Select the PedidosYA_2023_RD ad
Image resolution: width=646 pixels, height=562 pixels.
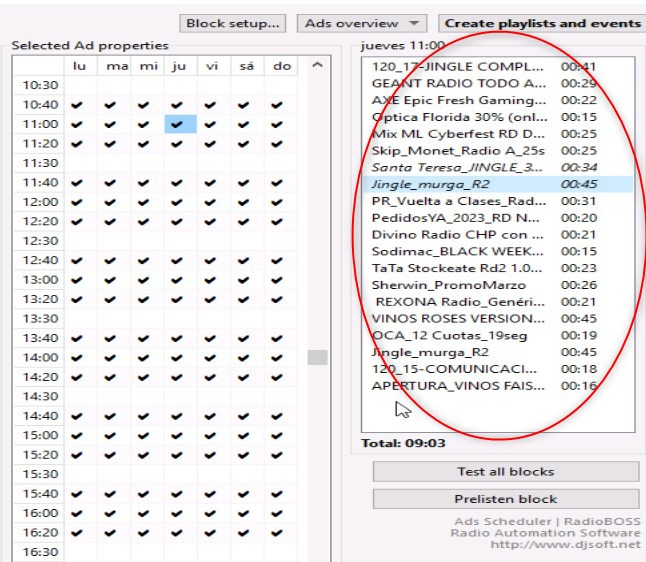click(x=498, y=218)
